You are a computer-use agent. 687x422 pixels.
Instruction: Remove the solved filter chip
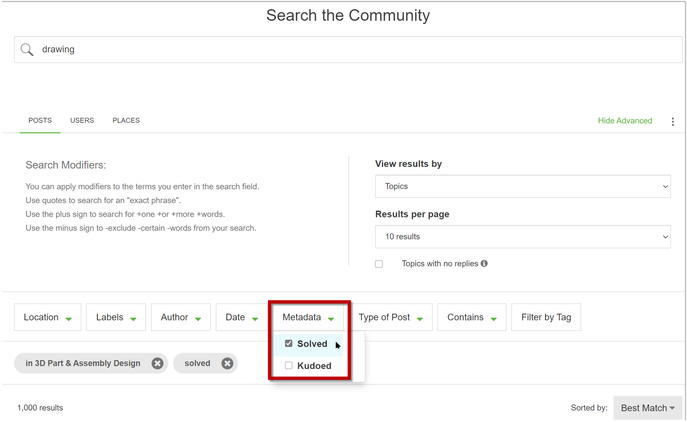pyautogui.click(x=227, y=363)
